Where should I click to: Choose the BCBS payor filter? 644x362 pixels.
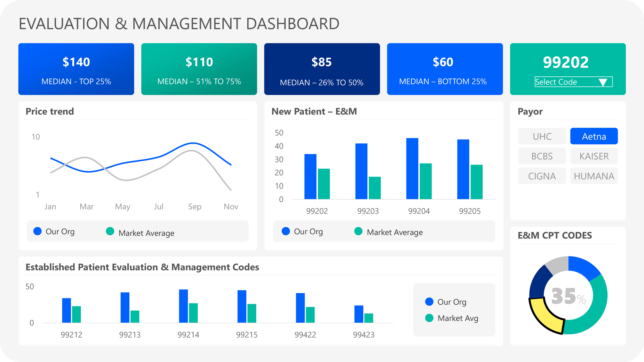click(542, 156)
